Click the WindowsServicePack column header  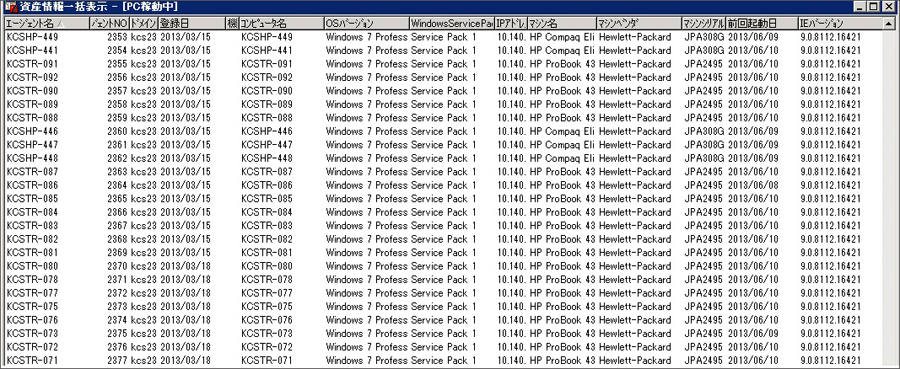coord(452,24)
